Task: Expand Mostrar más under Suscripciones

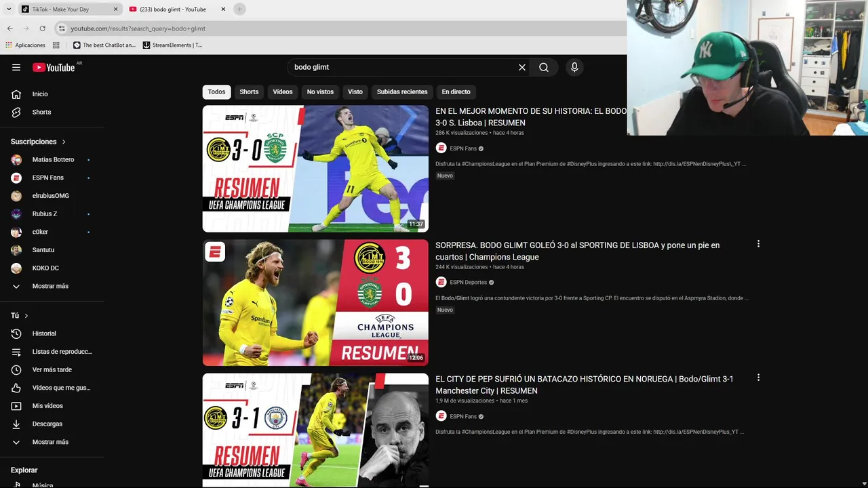Action: [52, 286]
